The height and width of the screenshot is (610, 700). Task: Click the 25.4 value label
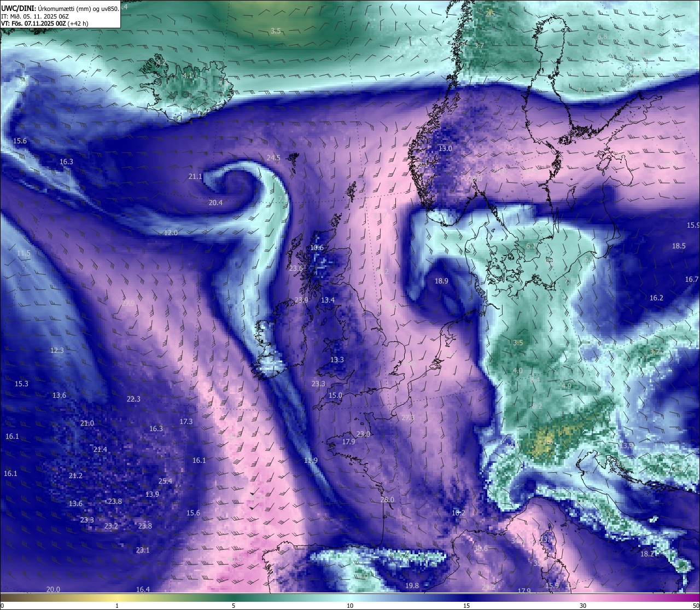tap(165, 481)
